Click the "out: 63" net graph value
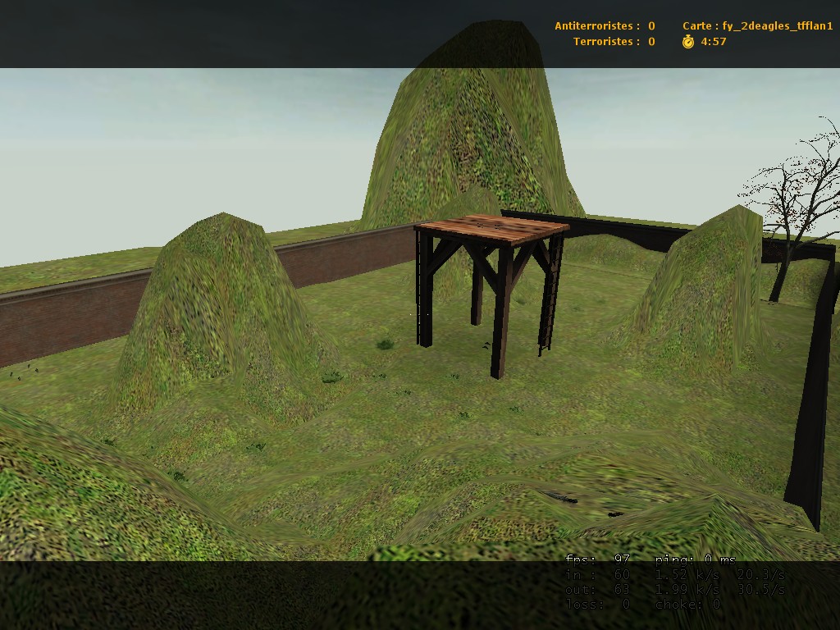Screen dimensions: 840x630 coord(597,590)
